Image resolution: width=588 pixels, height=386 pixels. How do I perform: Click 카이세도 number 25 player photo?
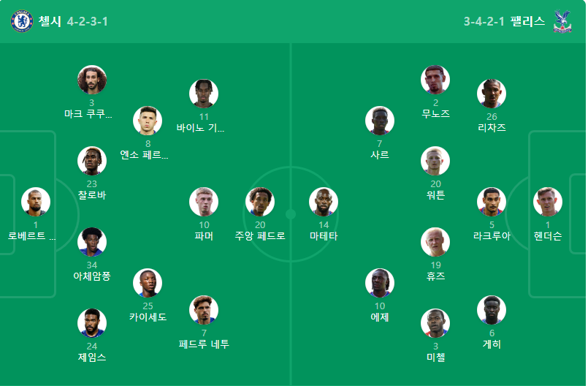(x=148, y=283)
